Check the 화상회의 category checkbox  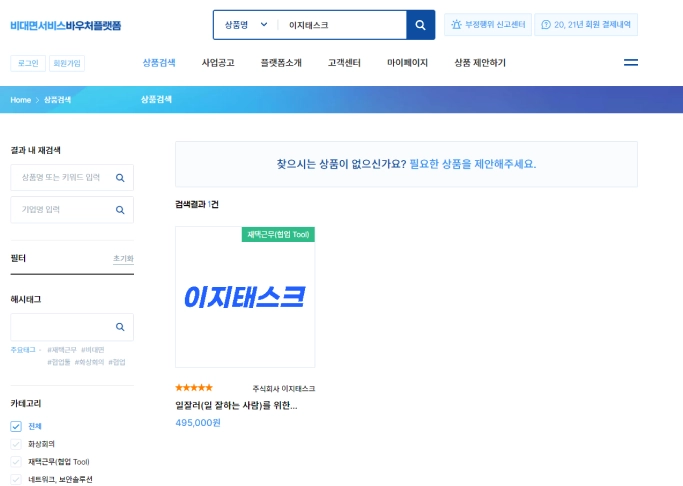16,444
